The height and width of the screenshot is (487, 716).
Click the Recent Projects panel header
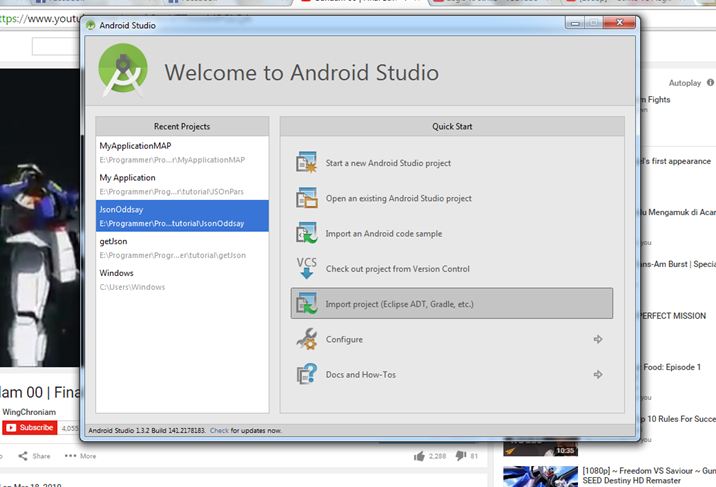coord(182,126)
